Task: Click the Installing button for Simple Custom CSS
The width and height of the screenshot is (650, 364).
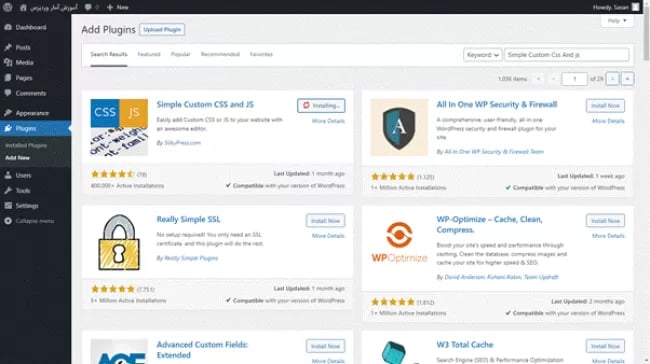Action: pyautogui.click(x=321, y=106)
